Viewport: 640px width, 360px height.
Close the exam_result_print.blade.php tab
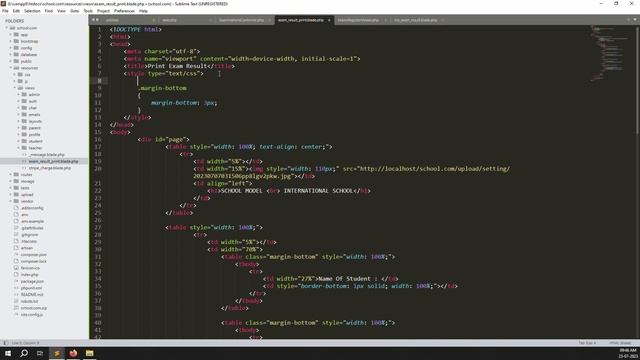pyautogui.click(x=329, y=20)
